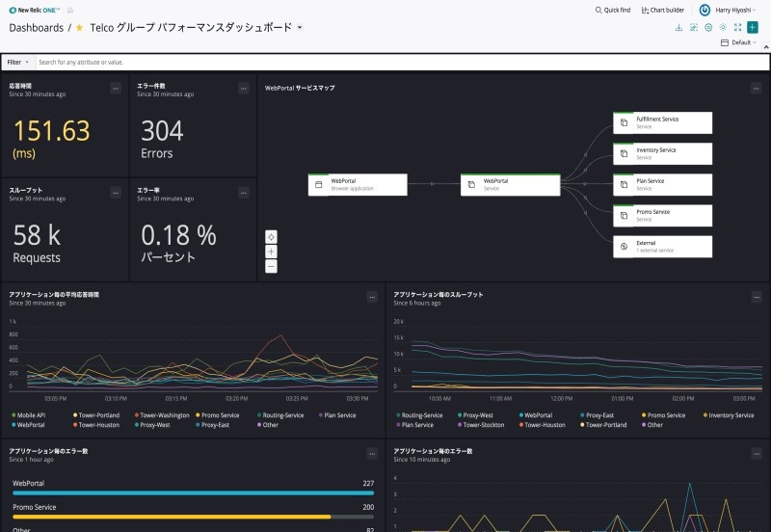Image resolution: width=771 pixels, height=532 pixels.
Task: Click the attribute search filter field
Action: tap(385, 62)
